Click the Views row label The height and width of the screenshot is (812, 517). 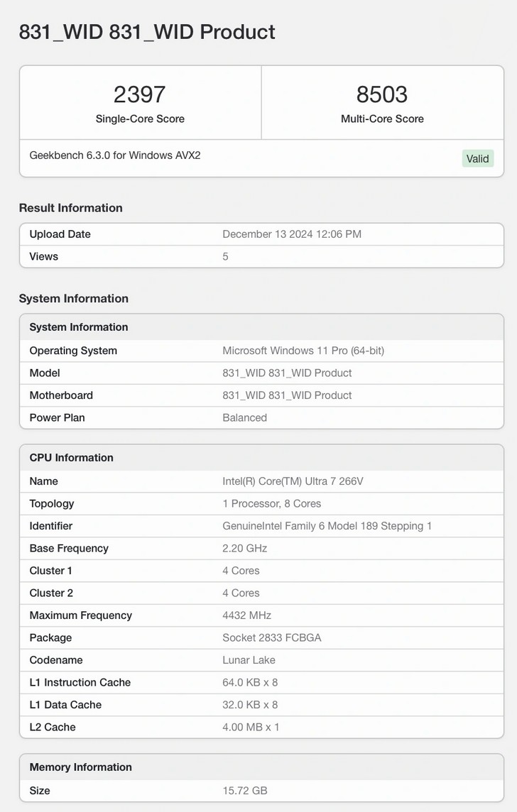pyautogui.click(x=44, y=256)
